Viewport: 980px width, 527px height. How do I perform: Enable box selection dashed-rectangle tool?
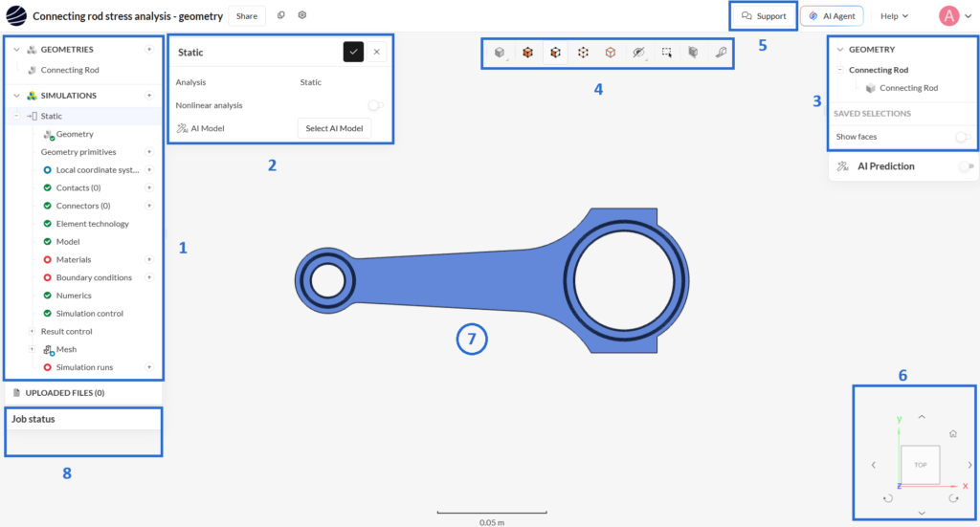666,53
